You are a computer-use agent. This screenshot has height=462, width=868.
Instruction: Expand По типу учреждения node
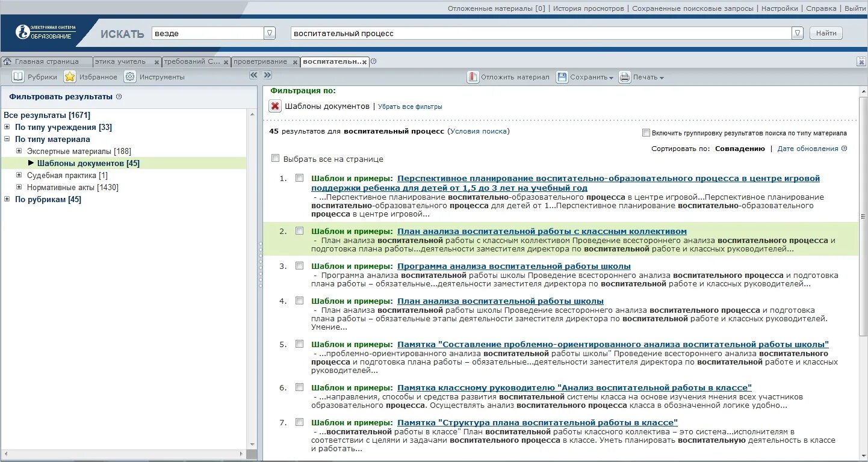[x=7, y=127]
